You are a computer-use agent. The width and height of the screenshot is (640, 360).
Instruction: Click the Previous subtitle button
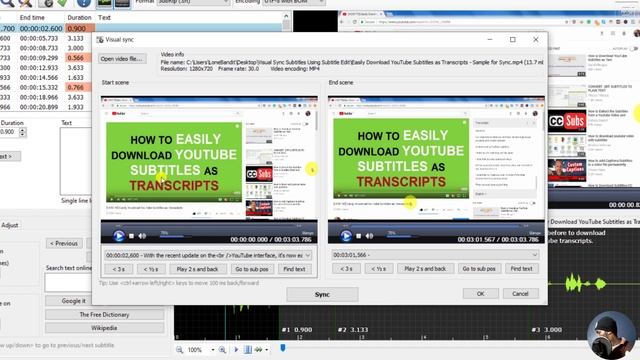pyautogui.click(x=64, y=243)
